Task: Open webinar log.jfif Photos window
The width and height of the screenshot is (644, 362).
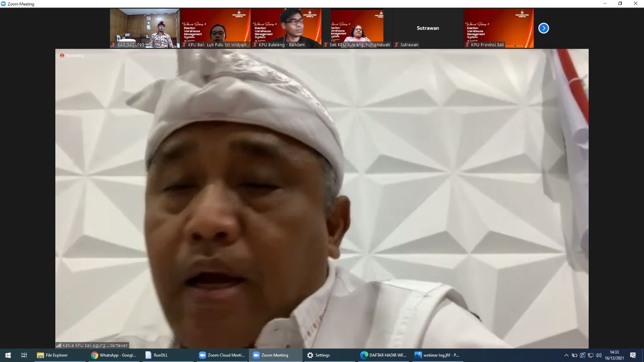Action: coord(437,355)
